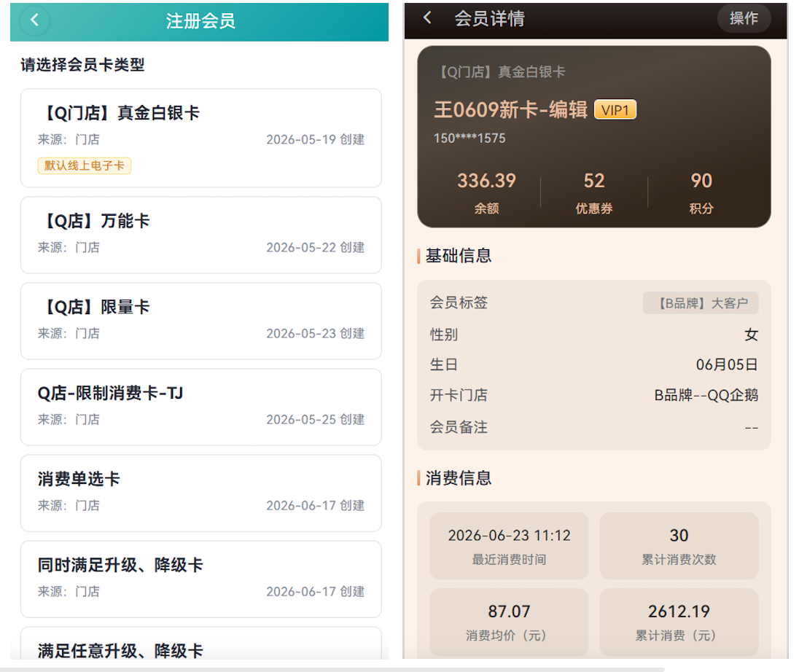Click the 注册会员 page title

click(200, 21)
